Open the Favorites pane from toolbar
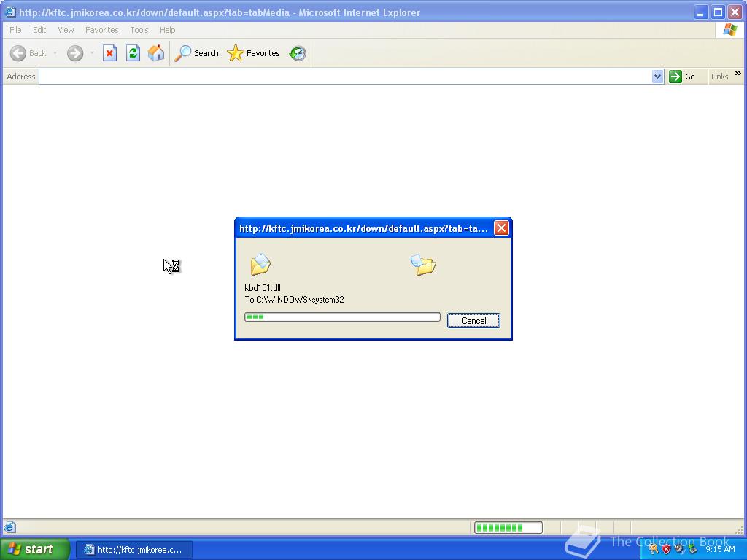The height and width of the screenshot is (560, 747). click(253, 53)
